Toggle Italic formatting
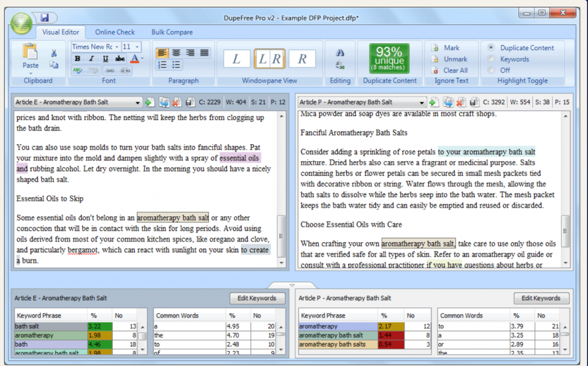 coord(91,59)
